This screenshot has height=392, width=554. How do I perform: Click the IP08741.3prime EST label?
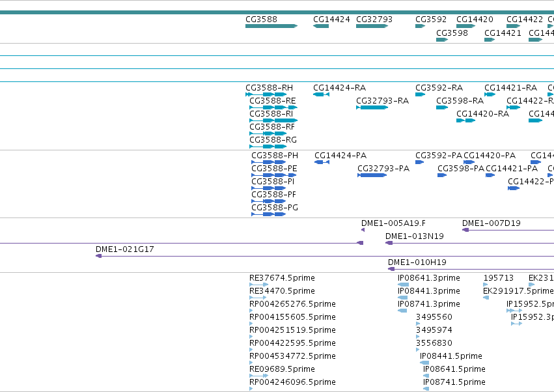429,304
